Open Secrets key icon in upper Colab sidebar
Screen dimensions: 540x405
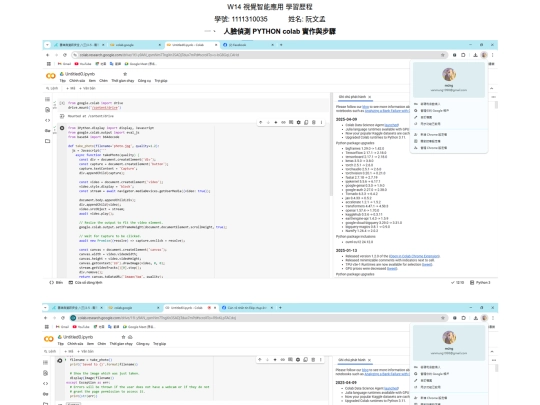pos(48,131)
